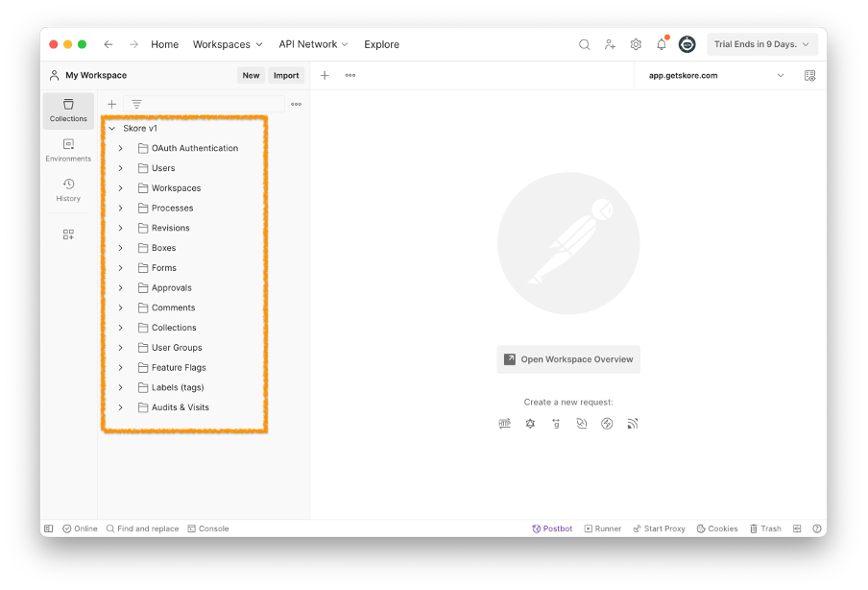Image resolution: width=868 pixels, height=590 pixels.
Task: Go back with the left arrow
Action: [108, 44]
